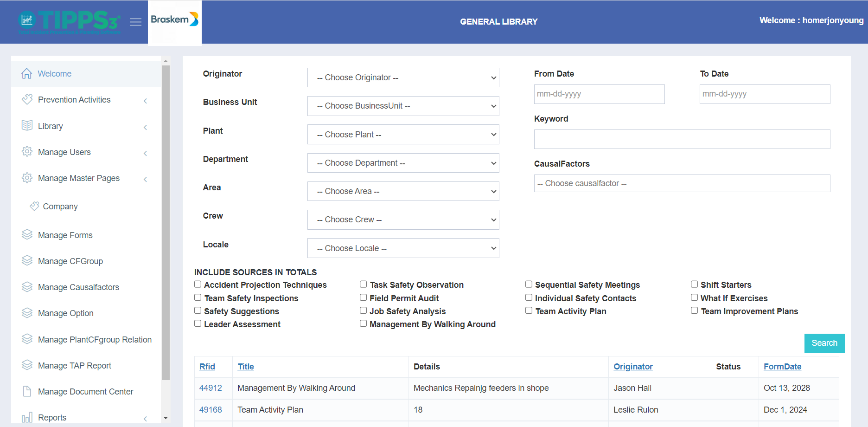Click the Manage Users gear icon
868x427 pixels.
pos(27,151)
